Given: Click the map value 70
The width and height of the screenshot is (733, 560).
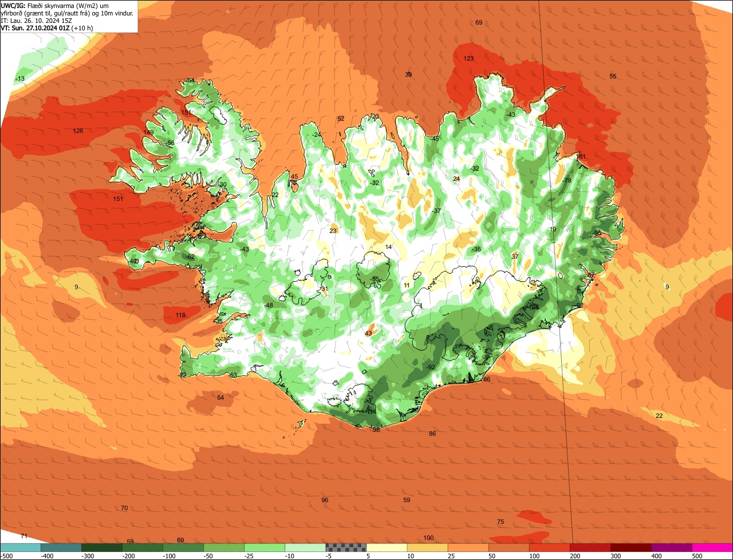Looking at the screenshot, I should [124, 508].
